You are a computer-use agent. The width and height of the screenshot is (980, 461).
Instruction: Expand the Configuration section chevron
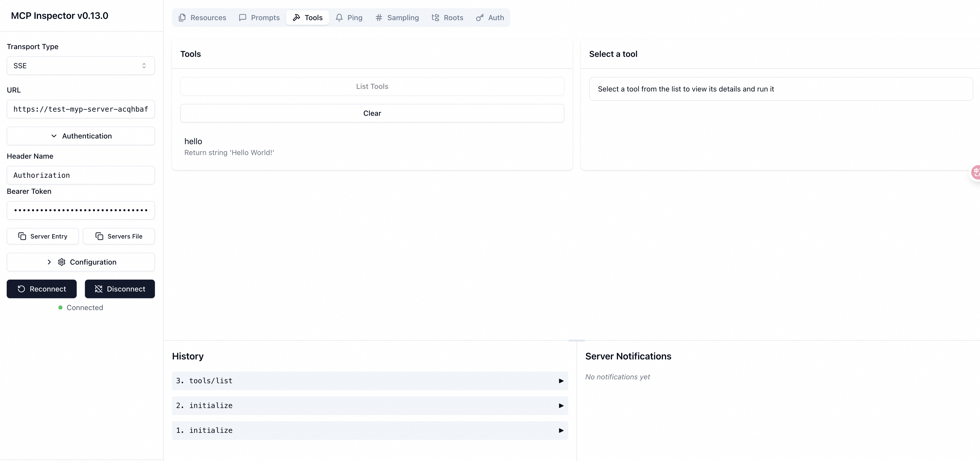click(x=49, y=262)
